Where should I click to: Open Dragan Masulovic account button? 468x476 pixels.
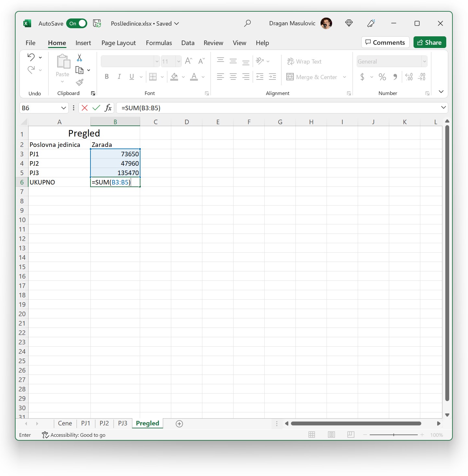coord(300,23)
